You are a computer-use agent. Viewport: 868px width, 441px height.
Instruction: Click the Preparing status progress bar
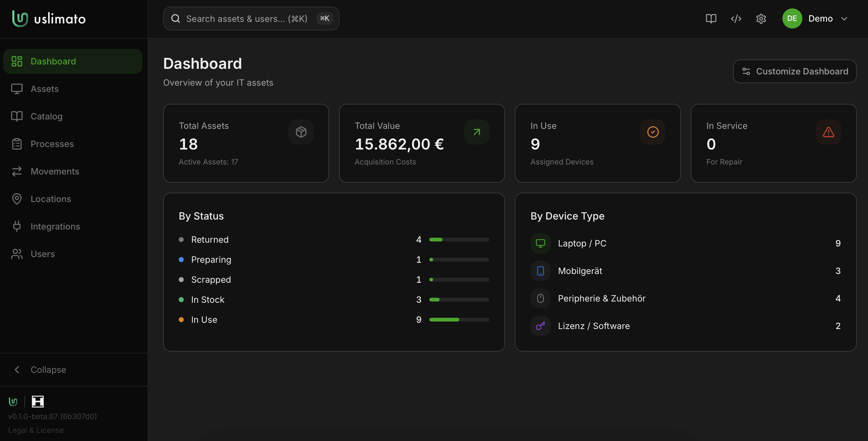(459, 260)
